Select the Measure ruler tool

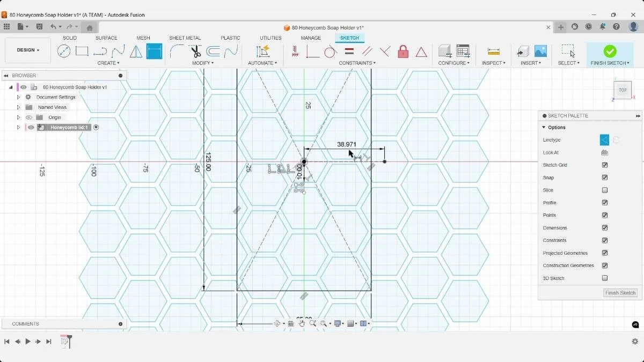point(494,51)
